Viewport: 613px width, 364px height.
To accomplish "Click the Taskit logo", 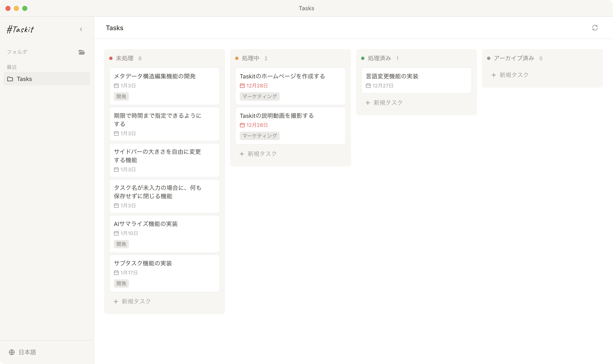I will click(21, 29).
